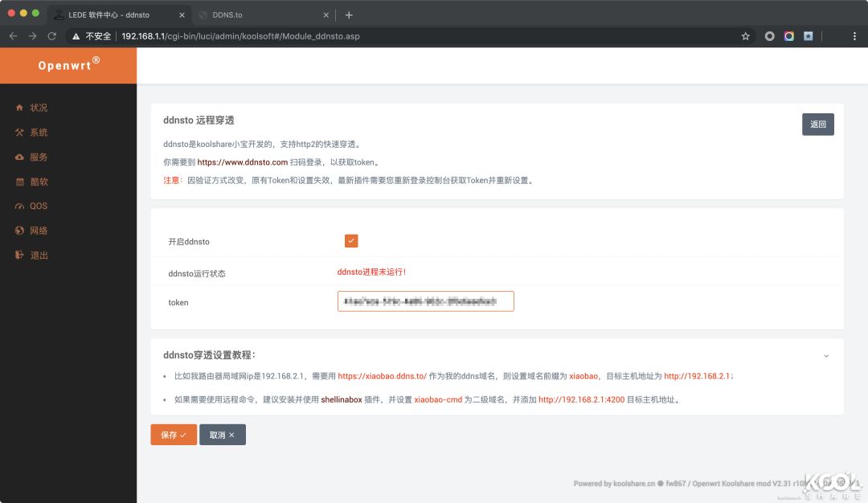Screen dimensions: 868x503
Task: Toggle the 开启ddnsto checkbox off
Action: pos(351,240)
